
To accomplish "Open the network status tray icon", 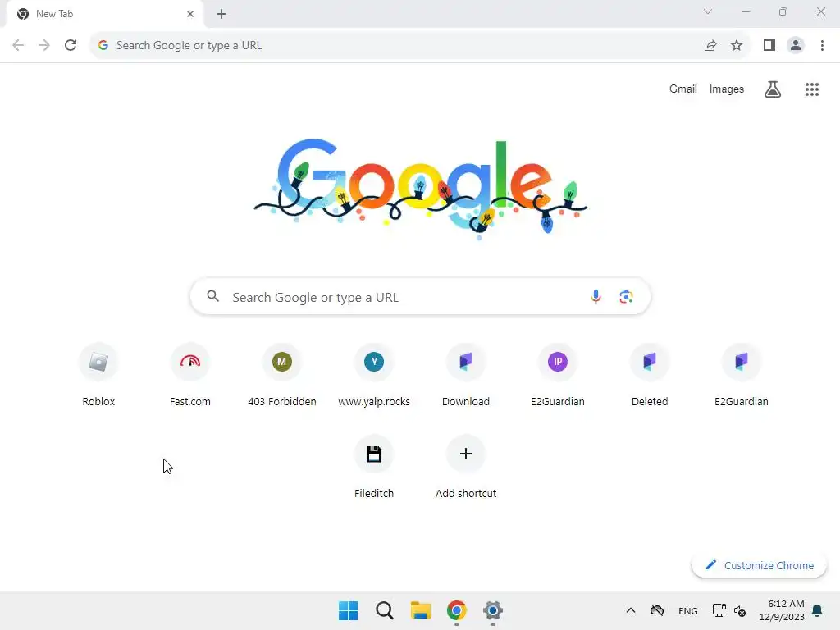I will click(719, 610).
